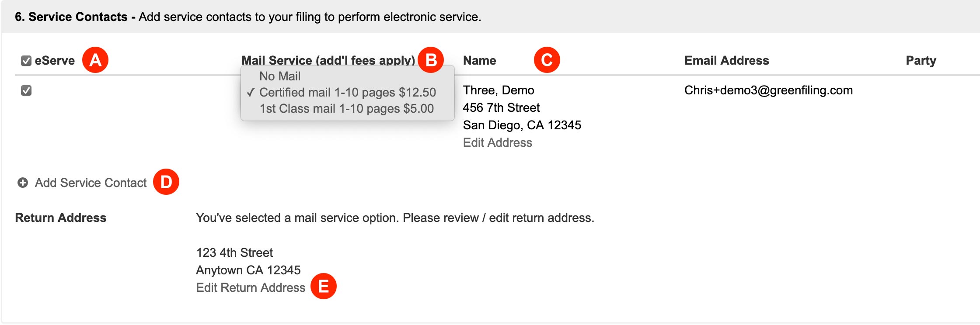The height and width of the screenshot is (325, 980).
Task: Click the Mail Service column header
Action: click(328, 60)
